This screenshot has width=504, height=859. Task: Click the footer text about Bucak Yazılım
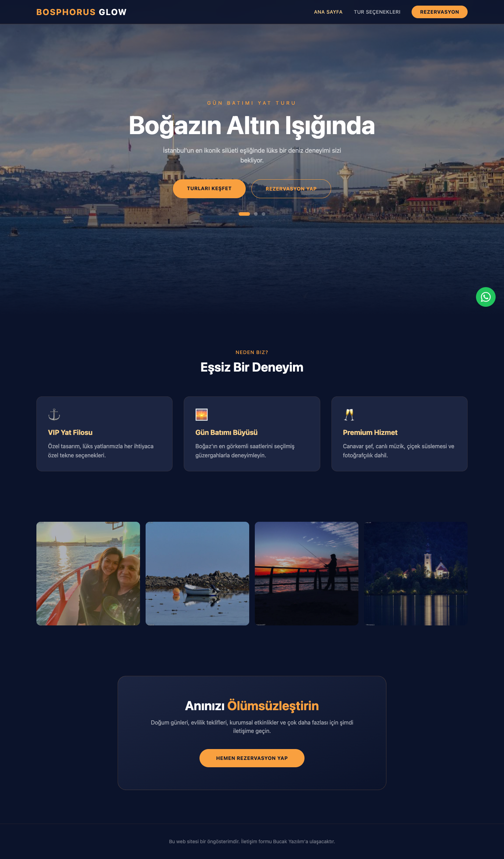pyautogui.click(x=252, y=841)
